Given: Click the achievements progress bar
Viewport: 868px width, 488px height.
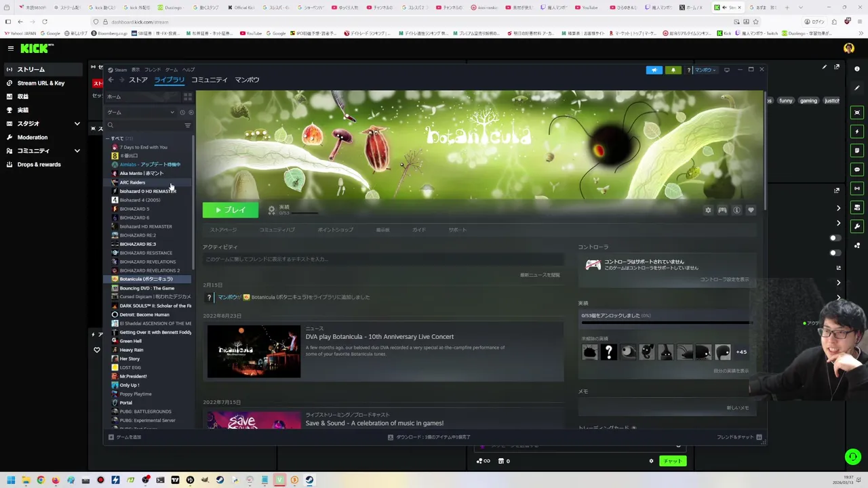Looking at the screenshot, I should pos(667,323).
